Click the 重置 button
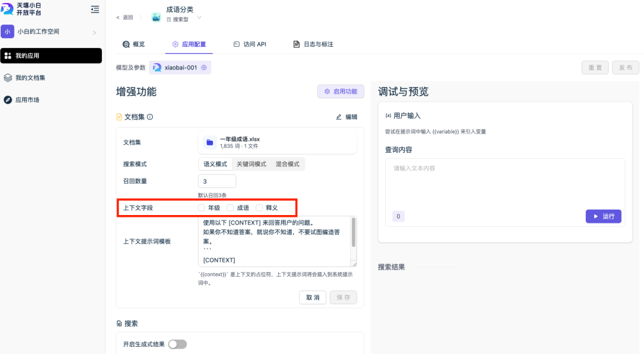 click(595, 68)
